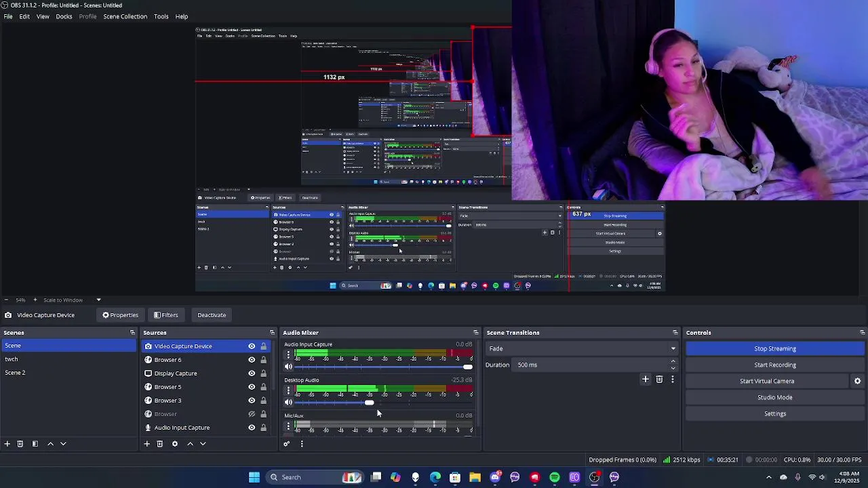Hide the Video Capture Device source

pyautogui.click(x=252, y=346)
